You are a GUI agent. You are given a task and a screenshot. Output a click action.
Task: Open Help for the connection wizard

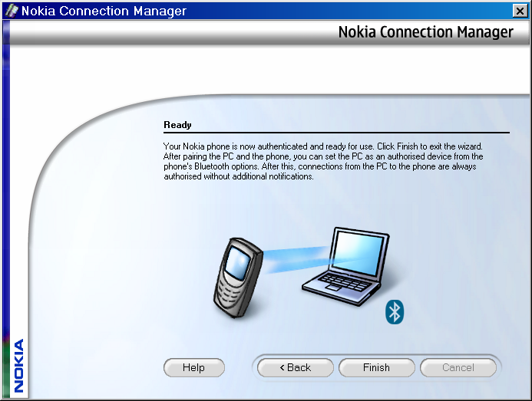click(x=193, y=368)
